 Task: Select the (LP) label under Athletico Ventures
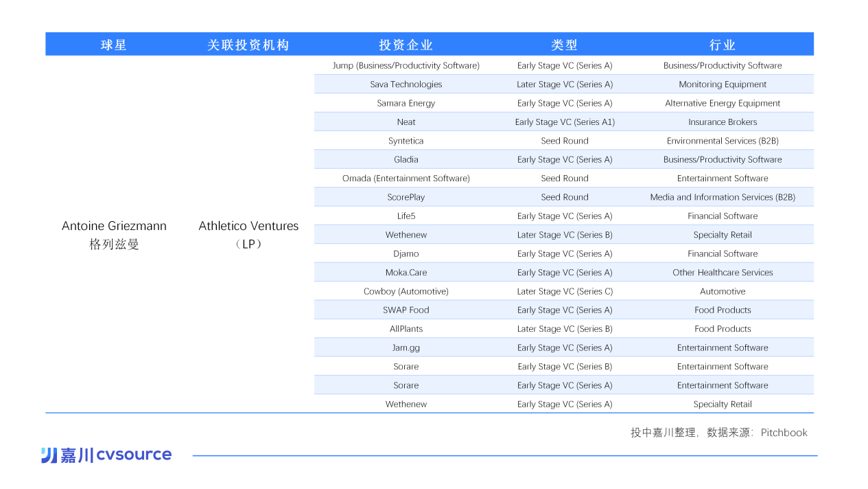pyautogui.click(x=248, y=244)
